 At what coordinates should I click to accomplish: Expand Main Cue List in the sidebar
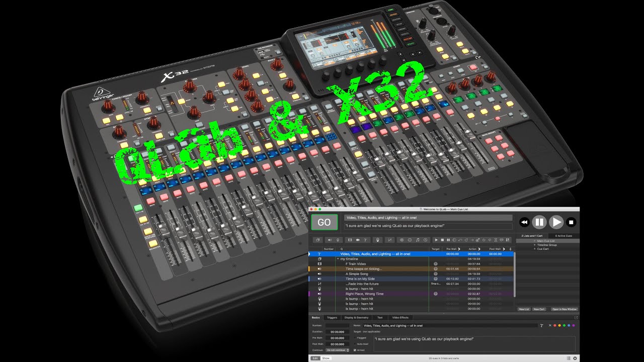[534, 241]
